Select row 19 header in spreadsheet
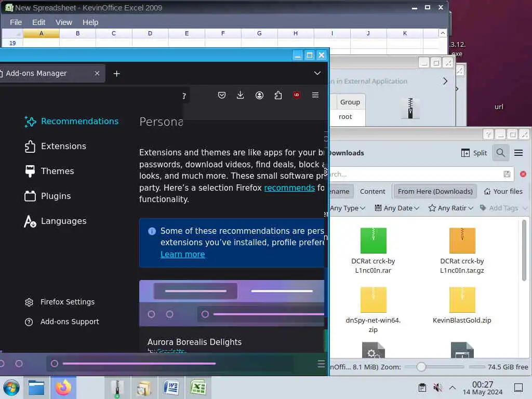The height and width of the screenshot is (399, 532). coord(12,43)
